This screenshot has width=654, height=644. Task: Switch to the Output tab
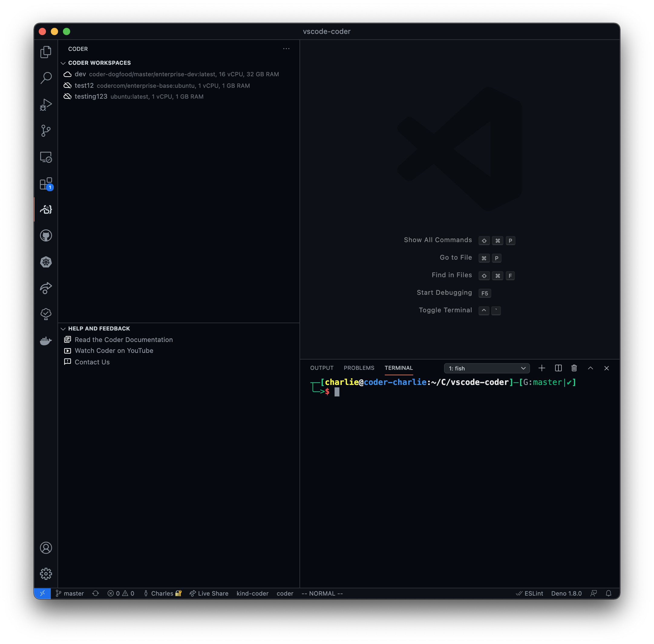[x=322, y=368]
